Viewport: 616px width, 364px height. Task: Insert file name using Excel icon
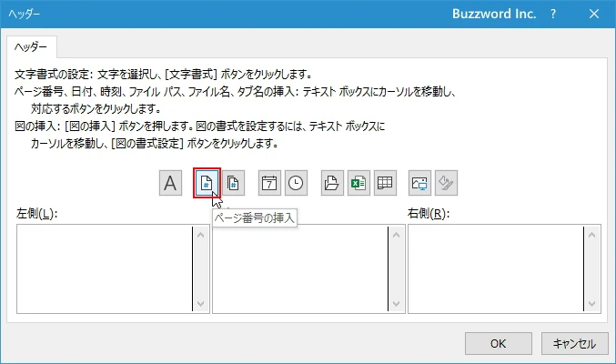tap(358, 183)
